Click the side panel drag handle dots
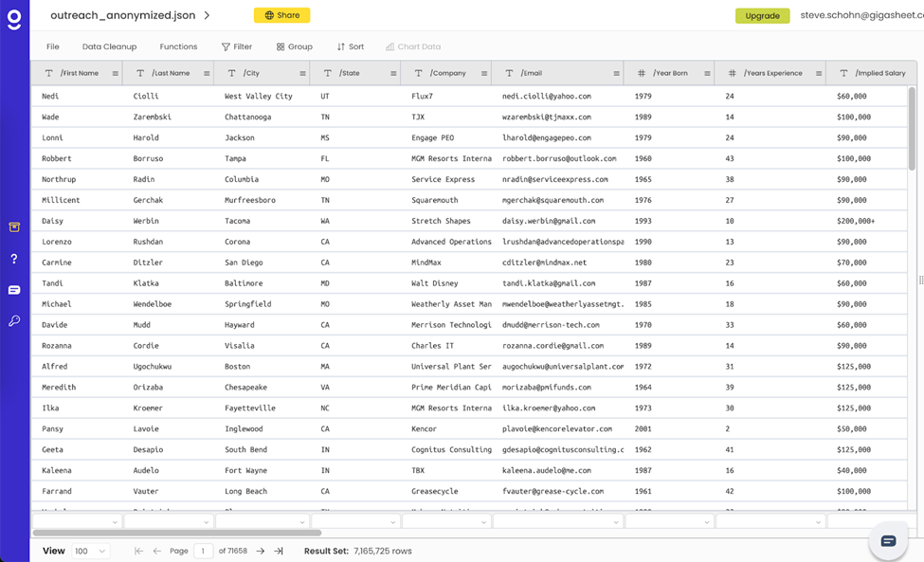 point(921,280)
